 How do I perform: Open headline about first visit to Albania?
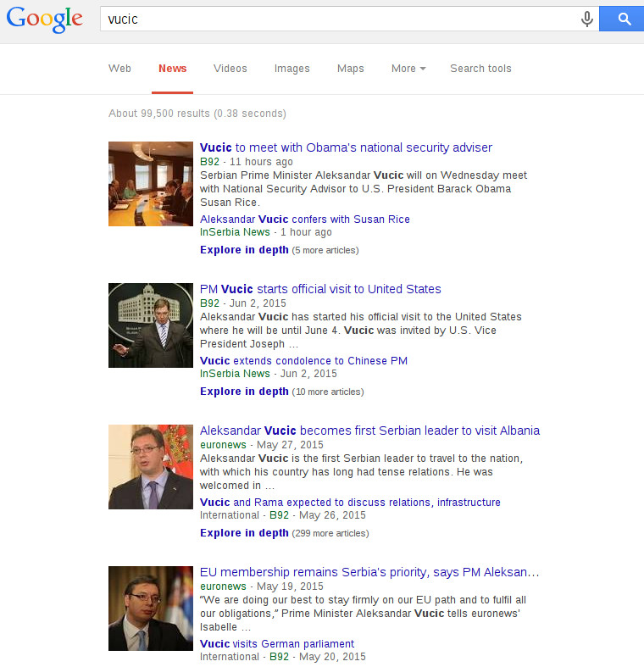(x=369, y=431)
